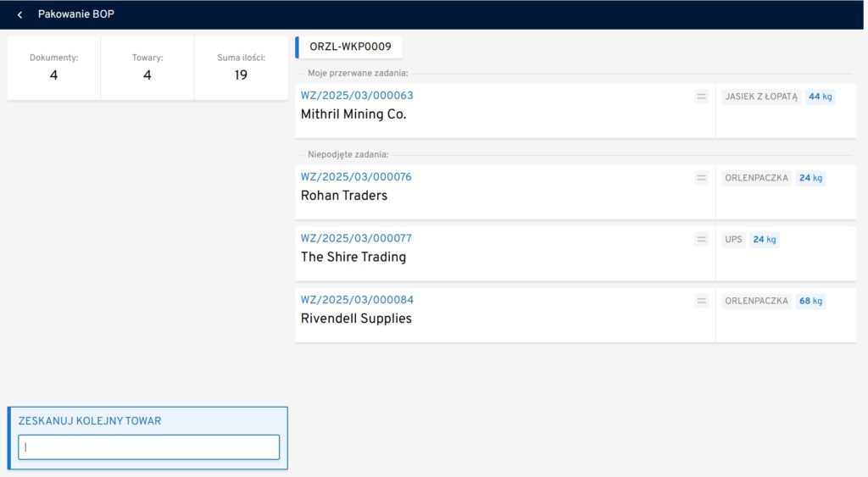Click the menu icon on Mithril Mining Co. row
The height and width of the screenshot is (477, 868).
(701, 97)
